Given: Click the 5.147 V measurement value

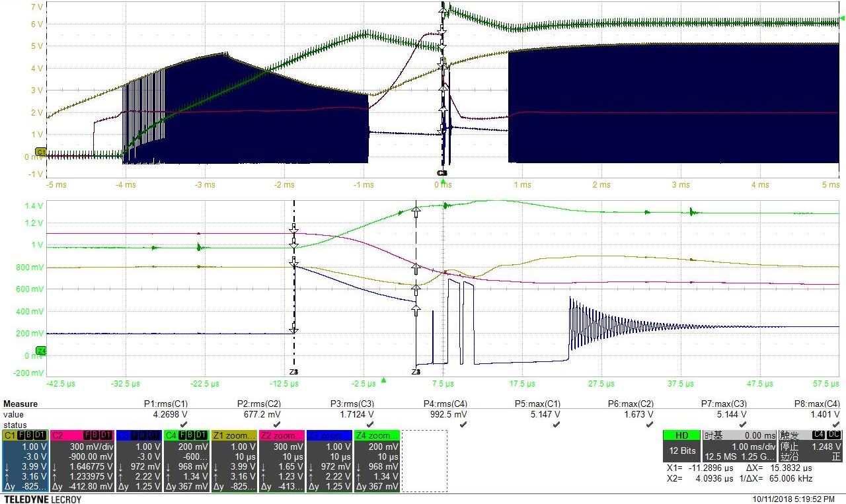Looking at the screenshot, I should pyautogui.click(x=546, y=414).
